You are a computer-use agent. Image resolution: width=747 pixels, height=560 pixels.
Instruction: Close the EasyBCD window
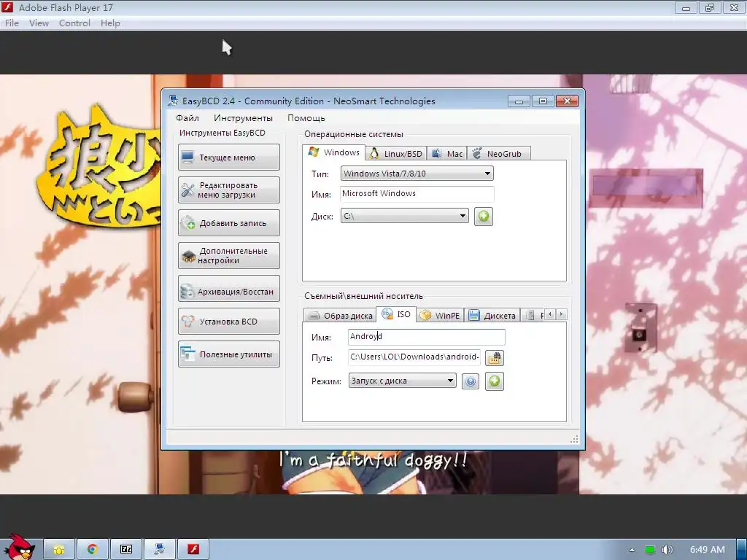pyautogui.click(x=567, y=101)
